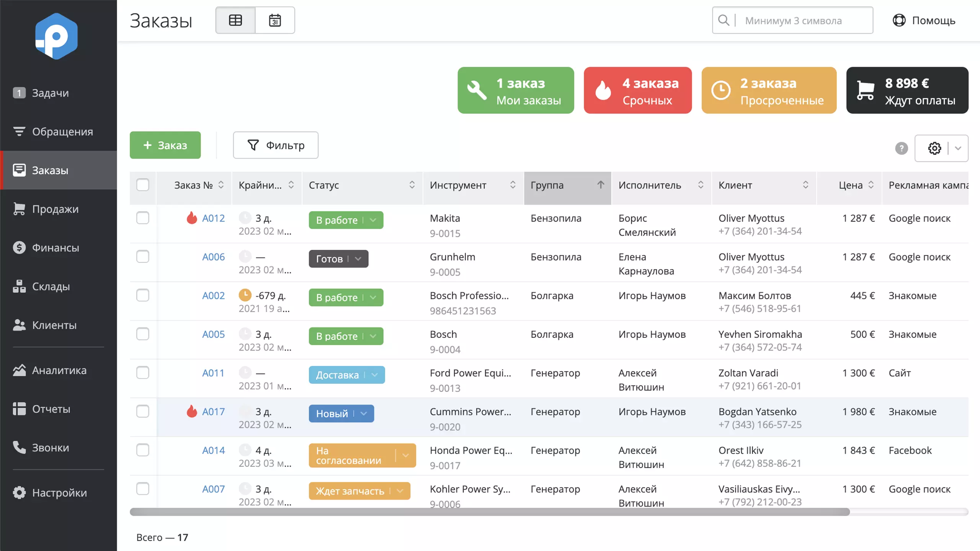
Task: Open Помощь lifebuoy help
Action: coord(924,20)
